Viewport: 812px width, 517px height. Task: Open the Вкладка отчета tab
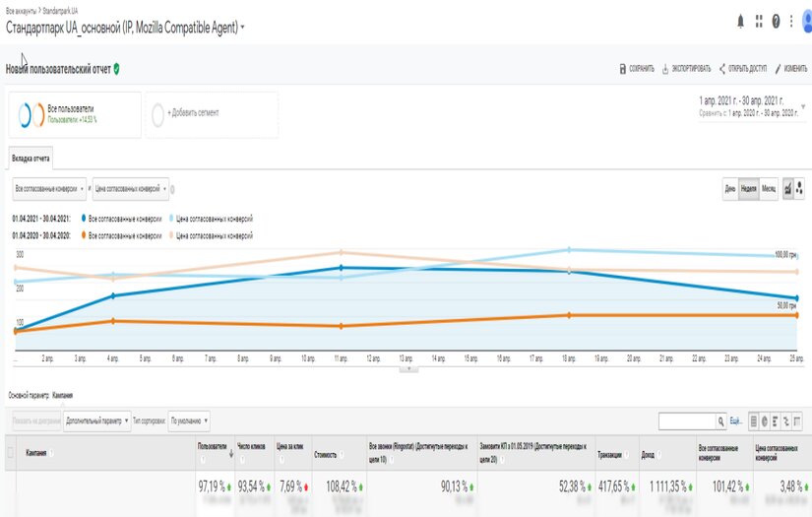[x=31, y=158]
